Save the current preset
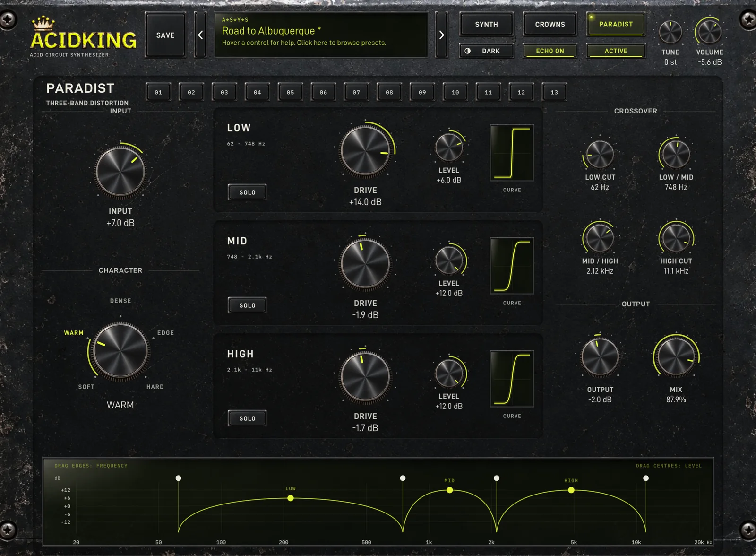Screen dimensions: 756x556 click(165, 35)
